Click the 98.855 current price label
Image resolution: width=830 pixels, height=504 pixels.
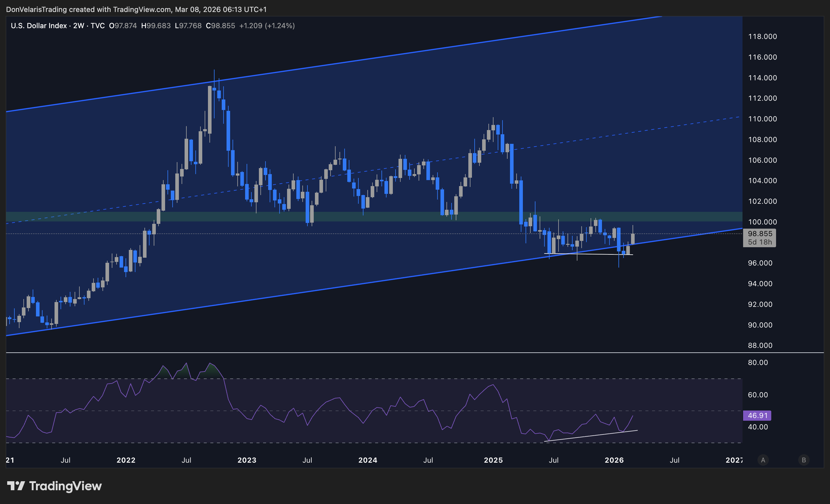(760, 233)
